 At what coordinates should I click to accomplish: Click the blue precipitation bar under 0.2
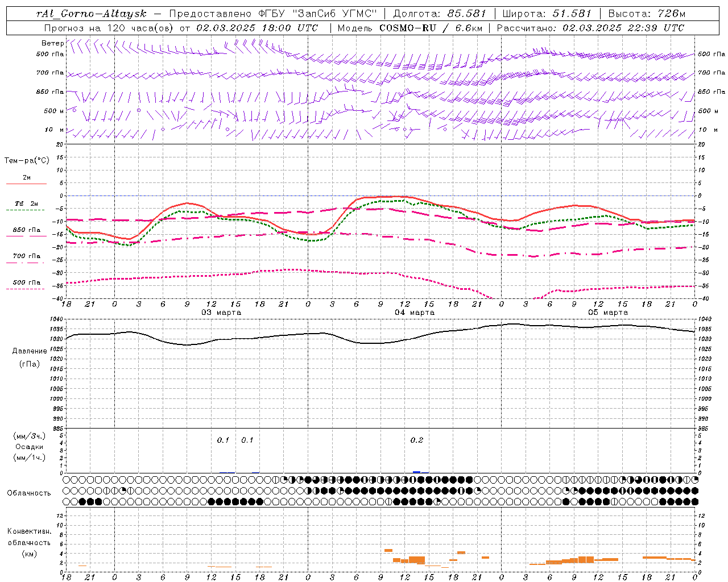(416, 472)
